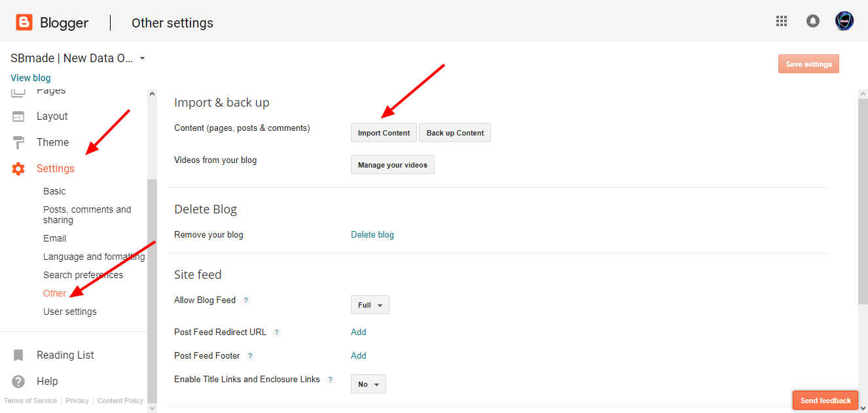
Task: Click the main page scrollbar thumb
Action: click(863, 202)
